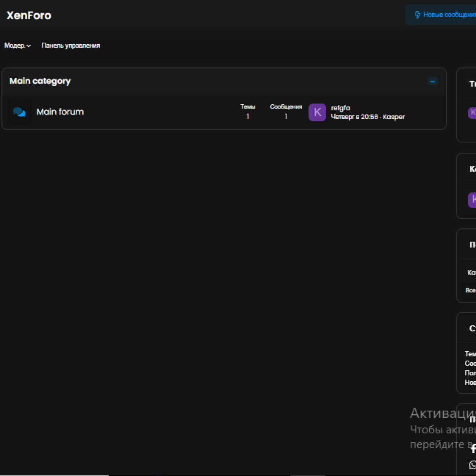View Kasper's profile from last post line
This screenshot has height=476, width=476.
tap(394, 117)
